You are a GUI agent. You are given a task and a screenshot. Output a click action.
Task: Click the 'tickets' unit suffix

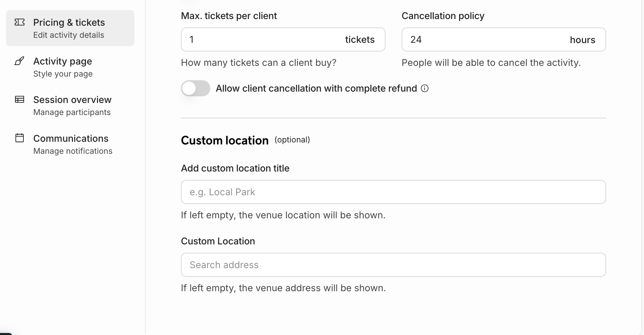click(x=360, y=39)
